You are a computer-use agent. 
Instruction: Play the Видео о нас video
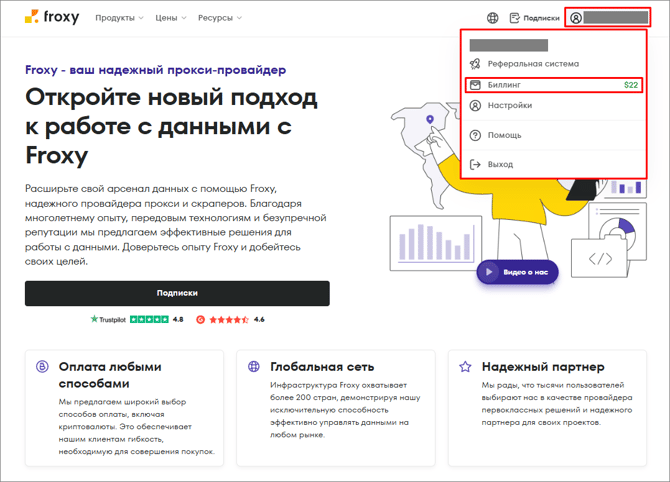pyautogui.click(x=517, y=272)
